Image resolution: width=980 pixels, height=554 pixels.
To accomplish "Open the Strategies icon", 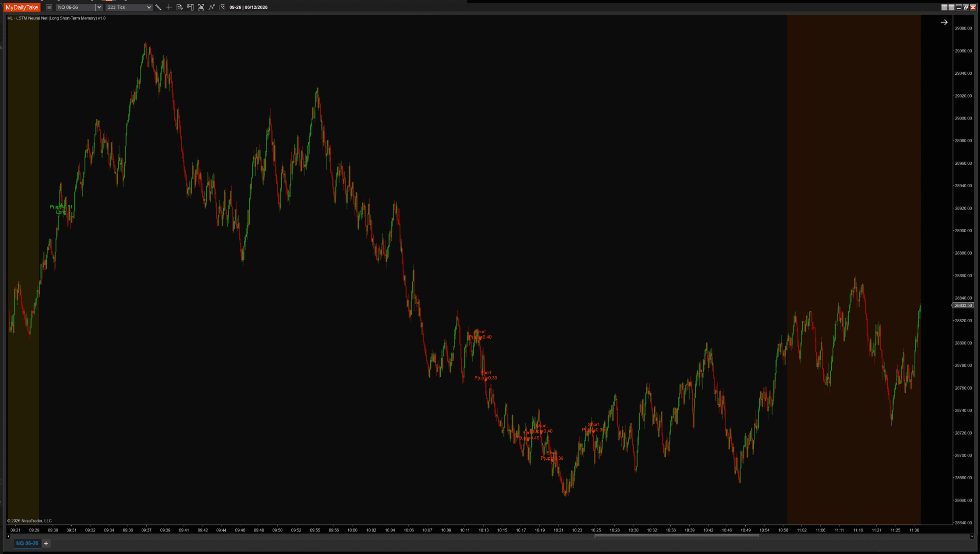I will pos(222,7).
